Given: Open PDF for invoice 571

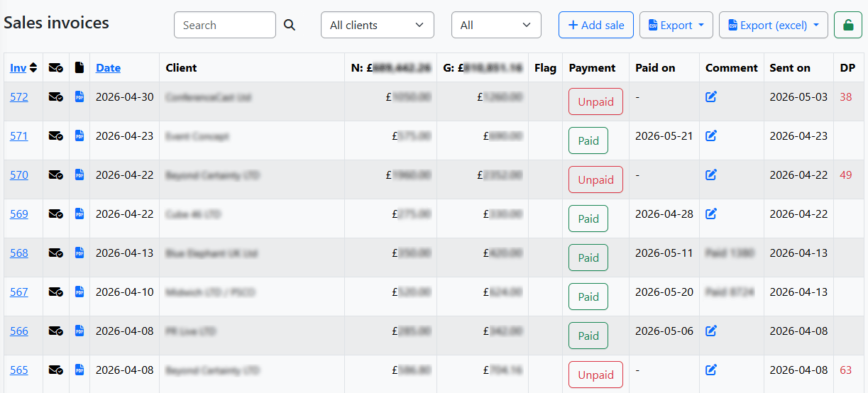Looking at the screenshot, I should point(79,135).
